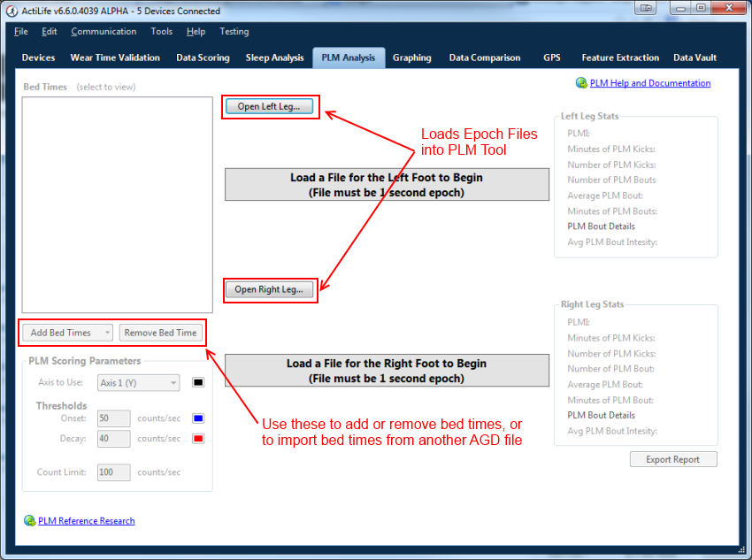Export the PLM report

click(672, 458)
